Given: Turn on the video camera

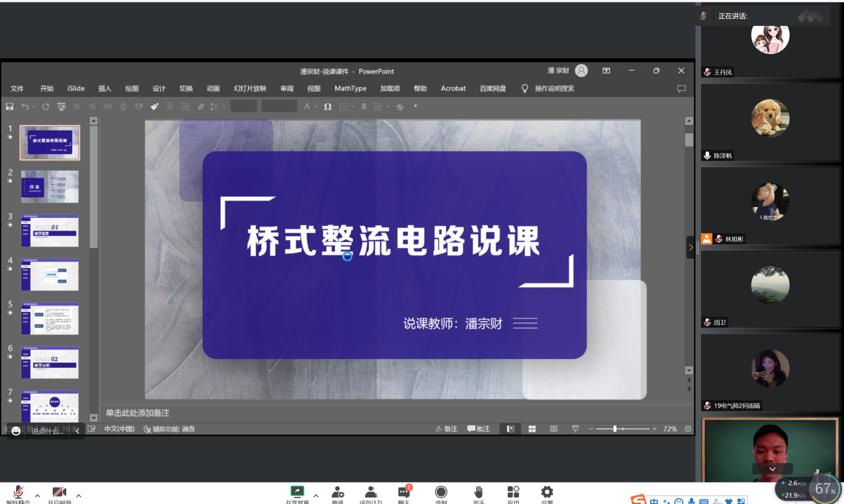Looking at the screenshot, I should [x=60, y=494].
